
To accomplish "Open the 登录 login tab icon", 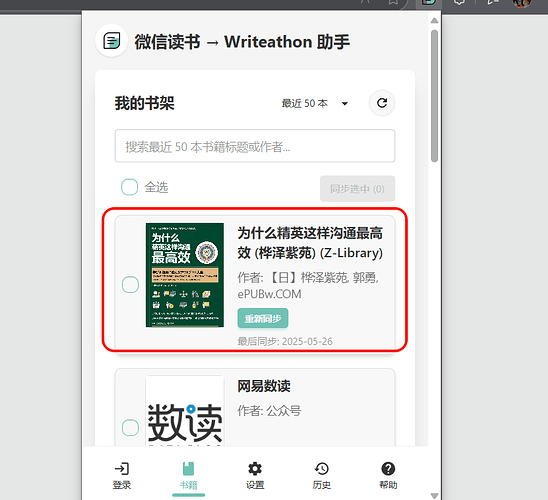I will [x=122, y=469].
